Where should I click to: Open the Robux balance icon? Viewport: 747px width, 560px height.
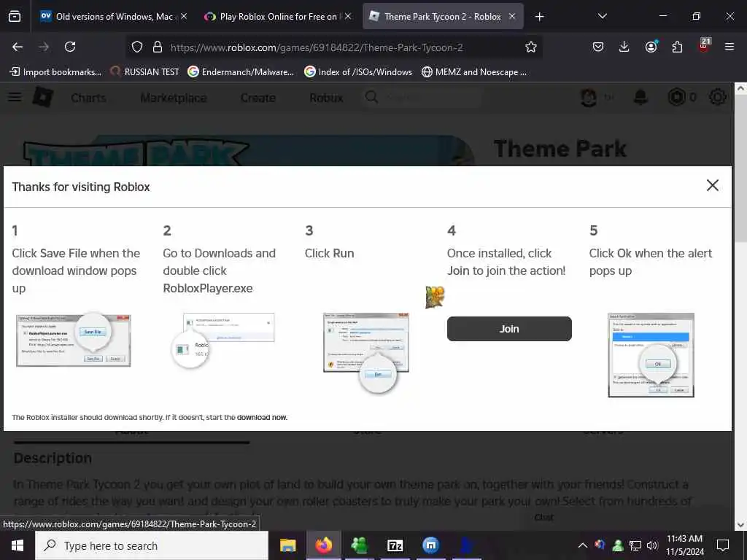click(676, 97)
